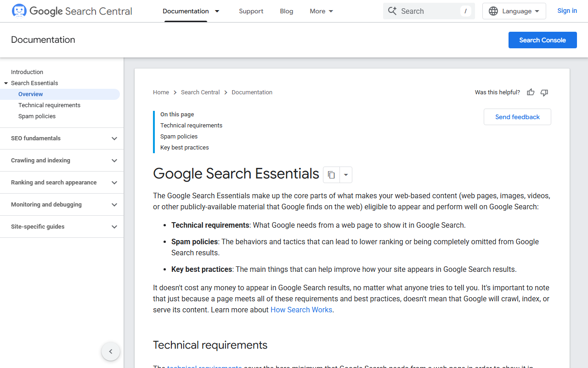
Task: Expand the SEO fundamentals section
Action: tap(62, 138)
